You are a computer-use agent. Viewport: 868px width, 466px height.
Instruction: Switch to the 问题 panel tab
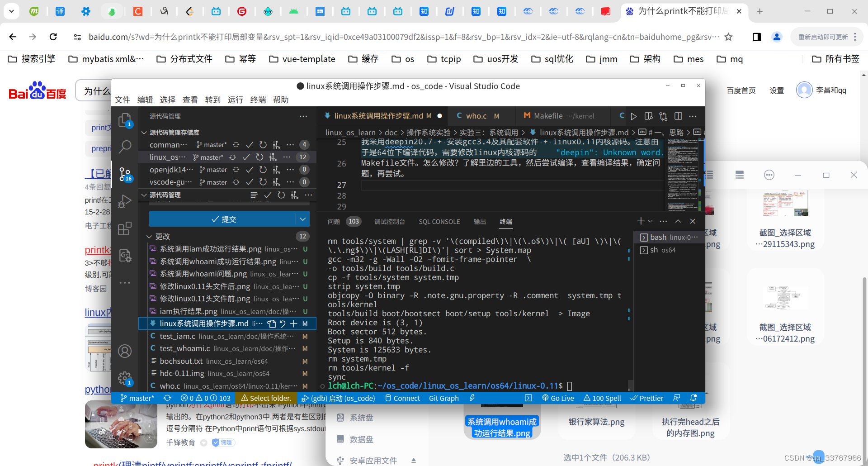coord(334,222)
